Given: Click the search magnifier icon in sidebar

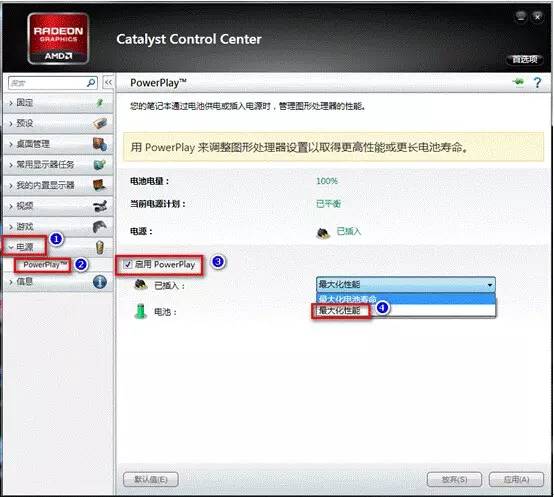Looking at the screenshot, I should click(x=90, y=83).
